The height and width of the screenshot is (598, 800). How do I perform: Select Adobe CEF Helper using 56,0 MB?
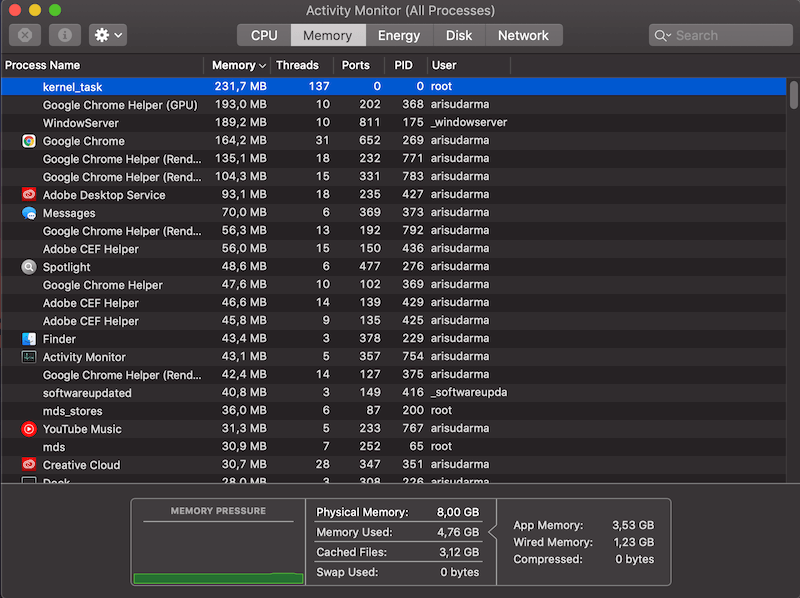point(394,248)
